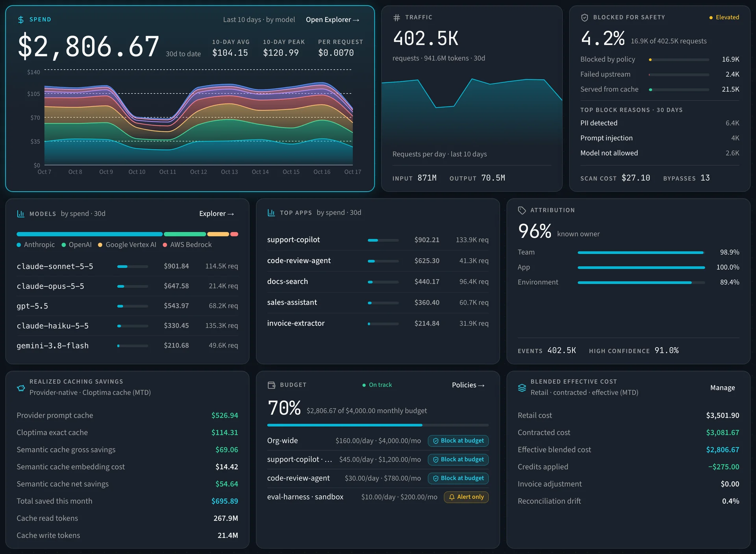Open the Explorer link in the Models card
The width and height of the screenshot is (756, 554).
click(217, 214)
